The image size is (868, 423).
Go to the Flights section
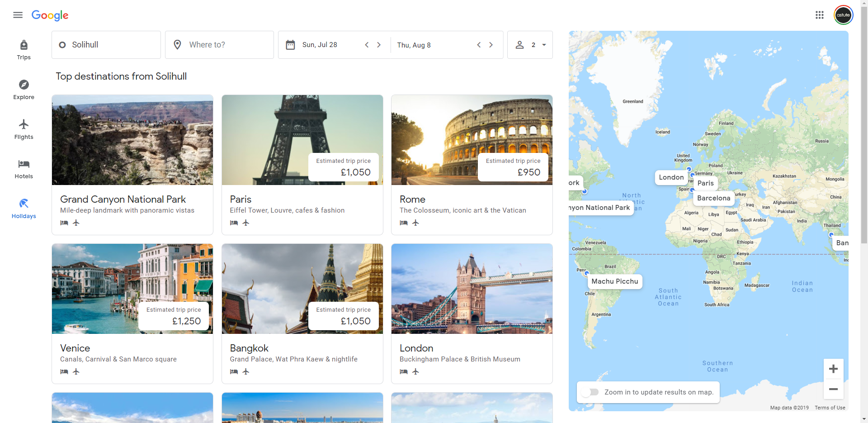point(24,129)
